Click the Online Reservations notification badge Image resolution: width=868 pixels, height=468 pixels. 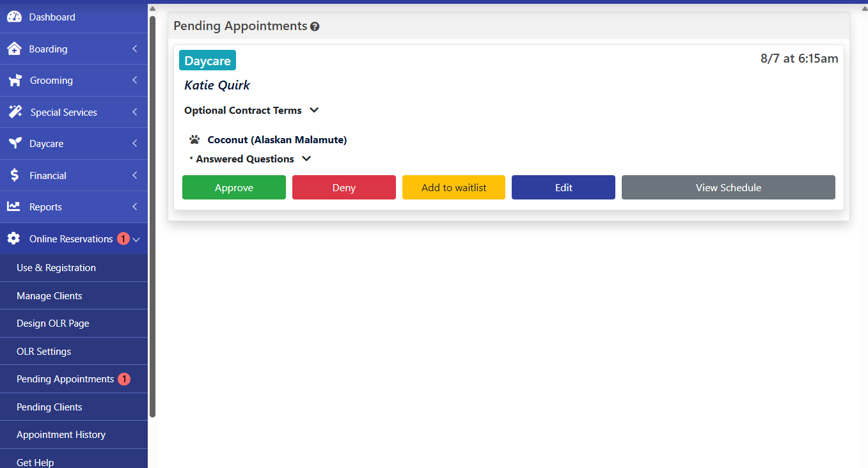pyautogui.click(x=123, y=238)
